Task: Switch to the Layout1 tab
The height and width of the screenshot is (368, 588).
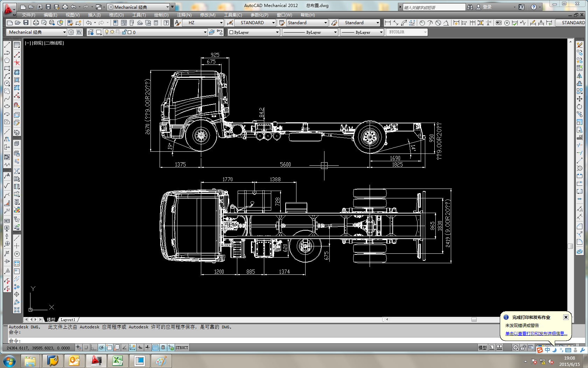Action: pos(68,320)
